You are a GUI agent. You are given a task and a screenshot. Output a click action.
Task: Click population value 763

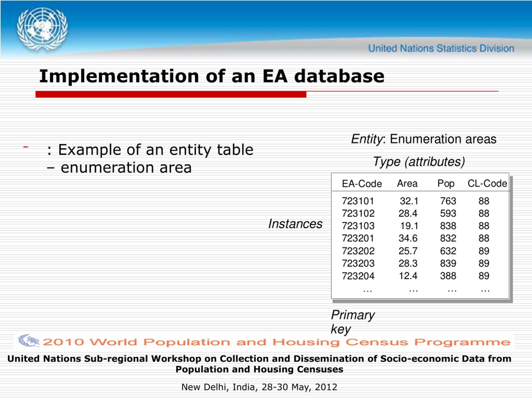448,201
